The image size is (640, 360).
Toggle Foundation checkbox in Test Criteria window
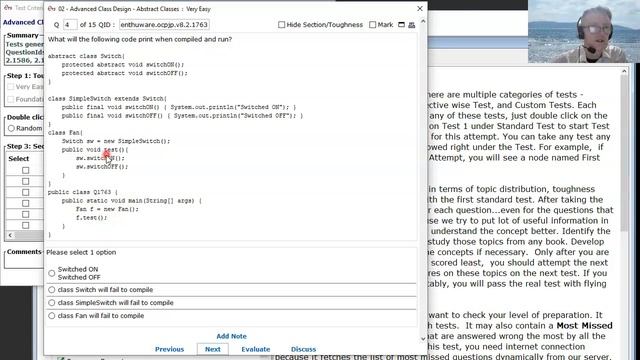(x=11, y=99)
